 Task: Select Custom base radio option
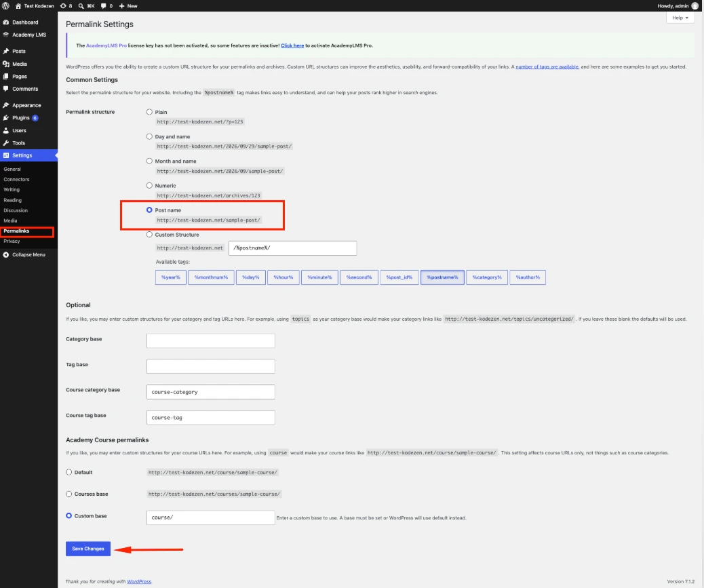[69, 515]
